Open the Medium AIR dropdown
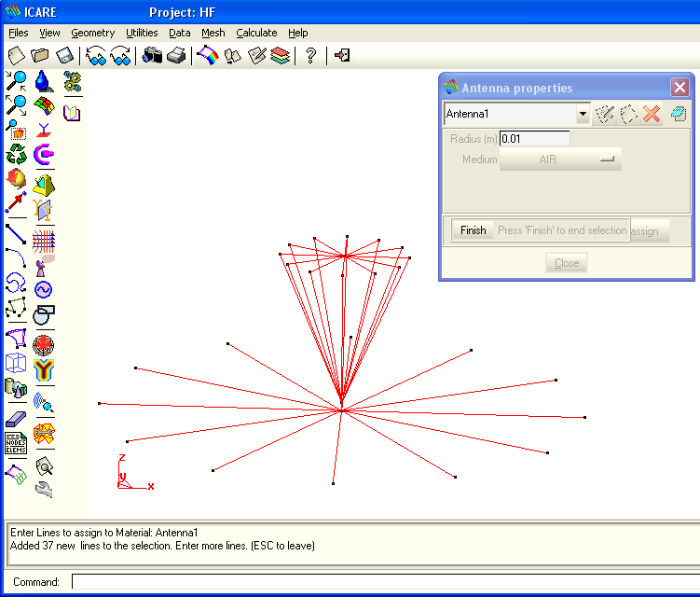The height and width of the screenshot is (597, 700). pos(560,160)
